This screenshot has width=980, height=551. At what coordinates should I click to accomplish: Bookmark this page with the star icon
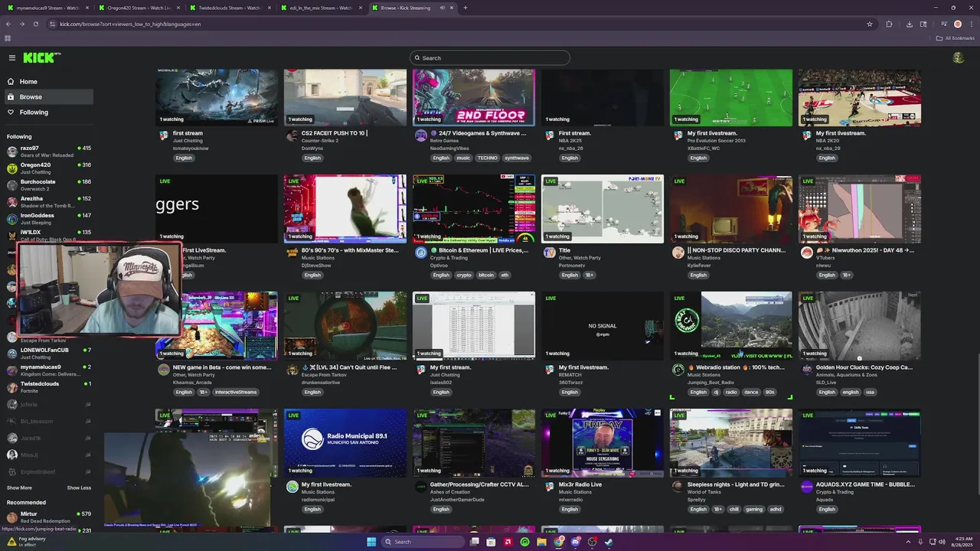(870, 24)
